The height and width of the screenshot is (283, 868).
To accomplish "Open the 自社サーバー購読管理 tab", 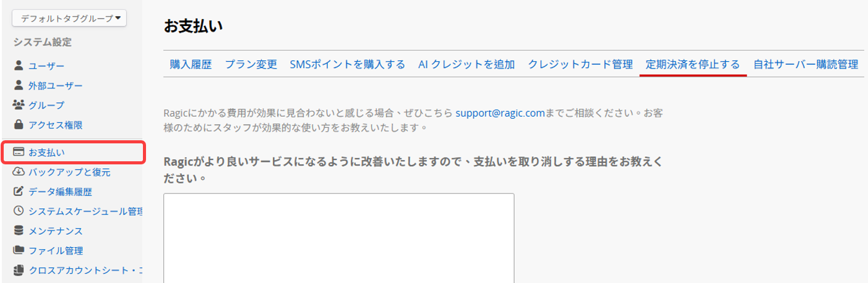I will (806, 64).
